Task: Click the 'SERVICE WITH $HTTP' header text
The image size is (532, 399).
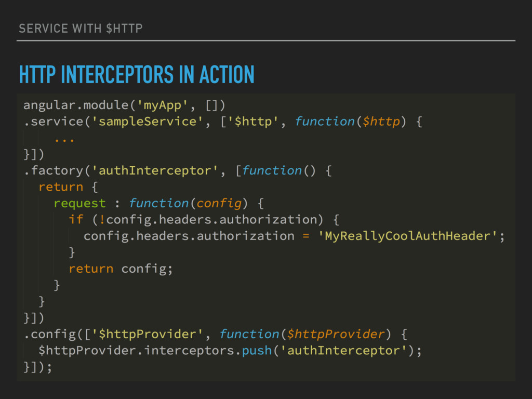Action: click(81, 29)
